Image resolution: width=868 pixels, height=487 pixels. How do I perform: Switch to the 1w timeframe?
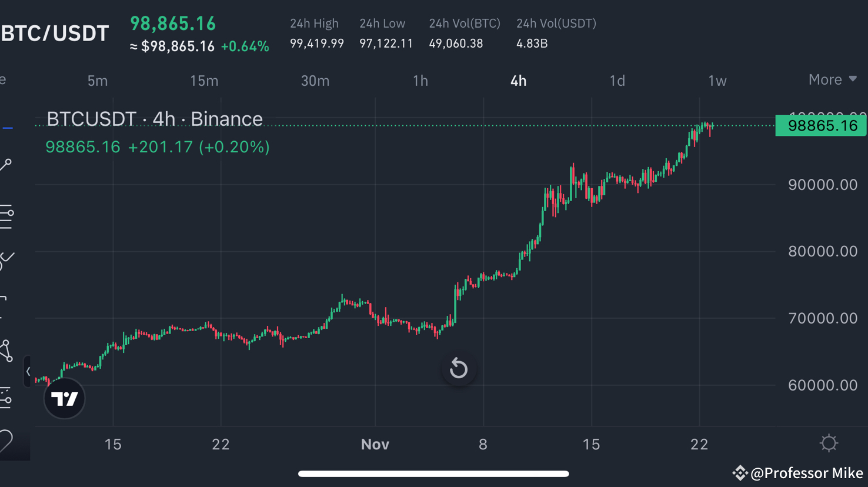tap(717, 81)
